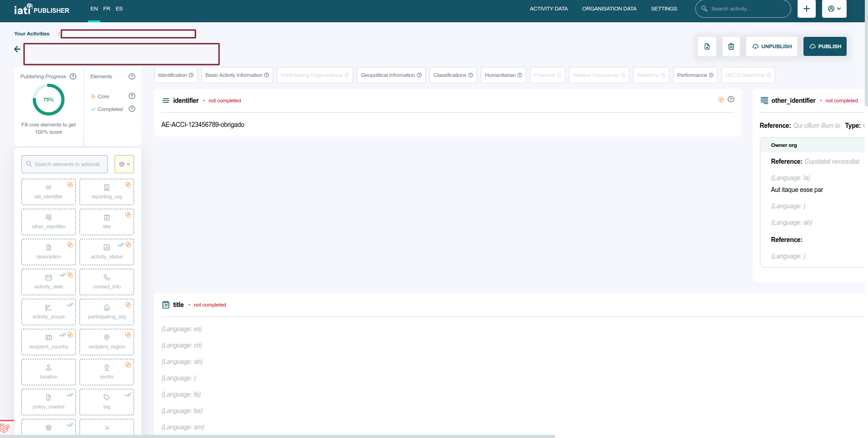Open the activity_scope element tile
The height and width of the screenshot is (438, 868).
[49, 312]
